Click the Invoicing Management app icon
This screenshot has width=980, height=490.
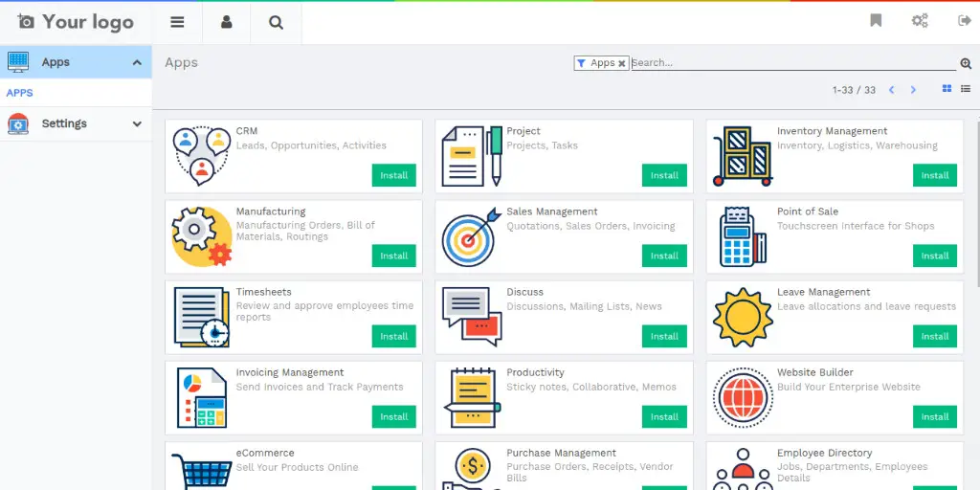(x=201, y=397)
